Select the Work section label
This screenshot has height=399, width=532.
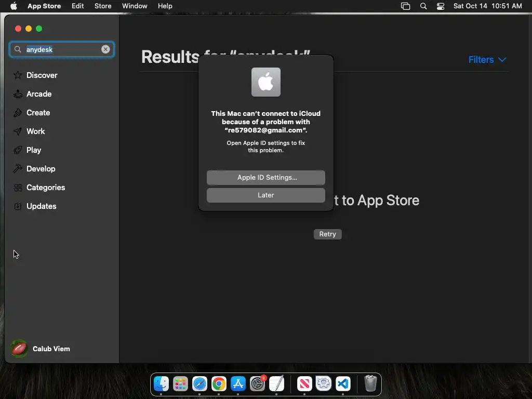[x=36, y=131]
